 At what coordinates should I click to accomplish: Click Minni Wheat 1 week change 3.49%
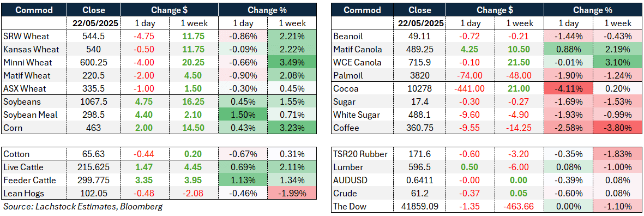click(x=292, y=62)
